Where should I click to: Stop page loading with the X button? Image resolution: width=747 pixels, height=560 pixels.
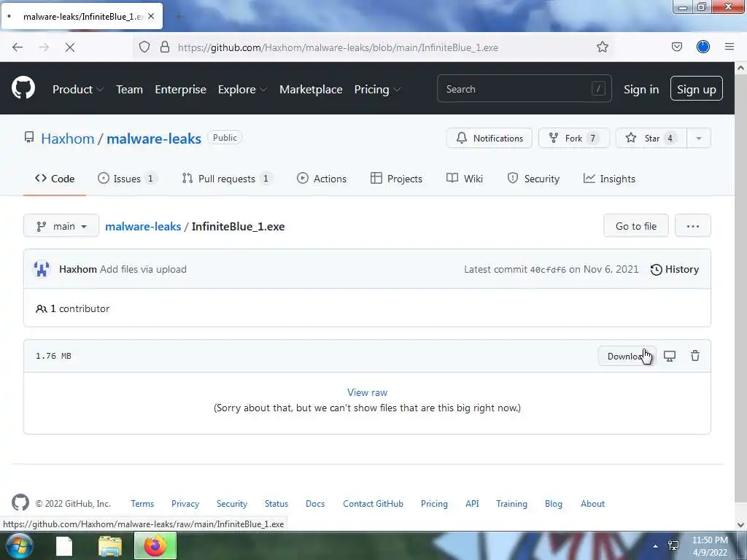69,47
